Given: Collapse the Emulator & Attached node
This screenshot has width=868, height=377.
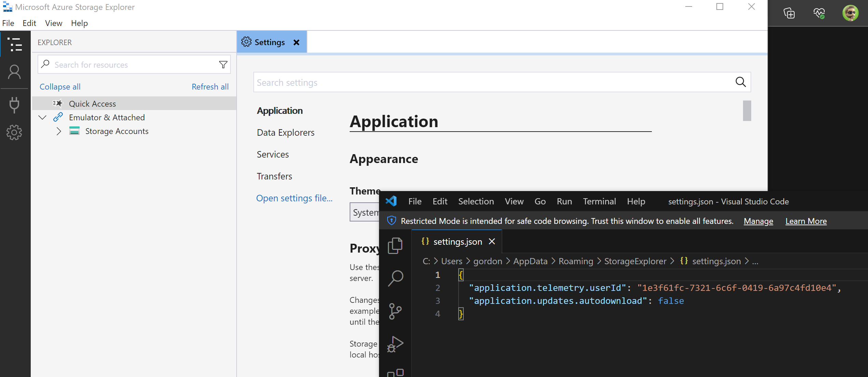Looking at the screenshot, I should [42, 117].
